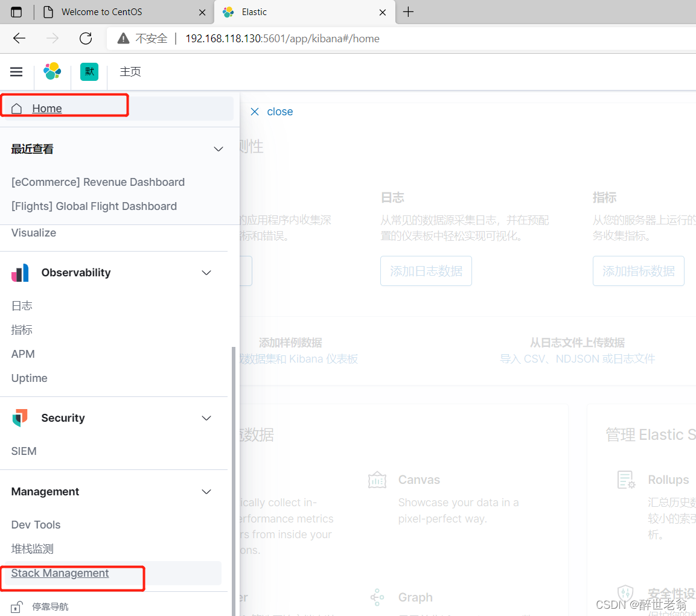Click the 添加指标数据 button
Image resolution: width=696 pixels, height=616 pixels.
(x=638, y=271)
